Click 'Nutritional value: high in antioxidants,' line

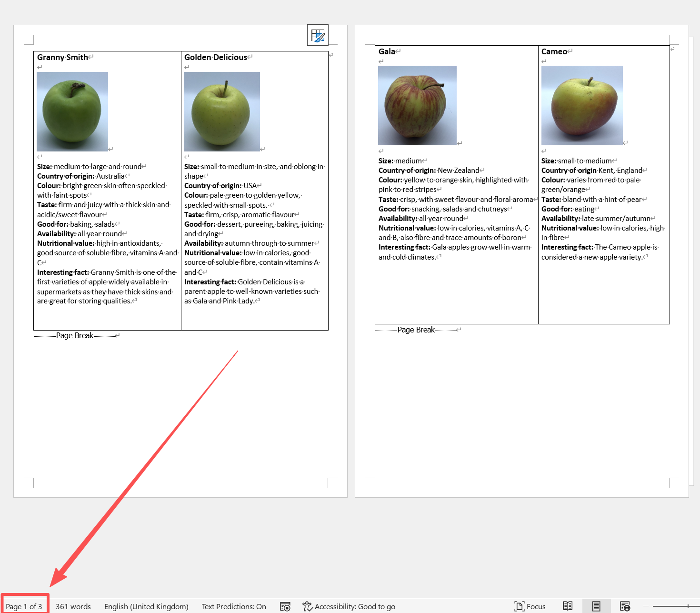(100, 243)
